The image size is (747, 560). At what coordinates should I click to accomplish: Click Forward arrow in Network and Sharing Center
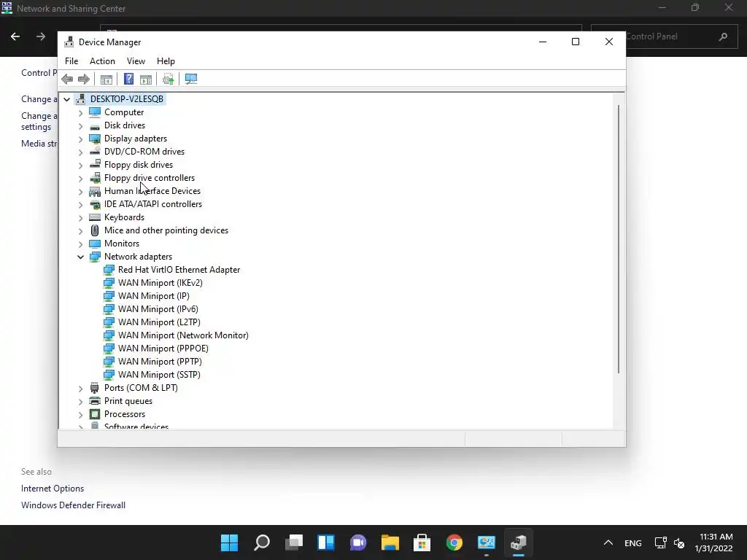coord(41,36)
